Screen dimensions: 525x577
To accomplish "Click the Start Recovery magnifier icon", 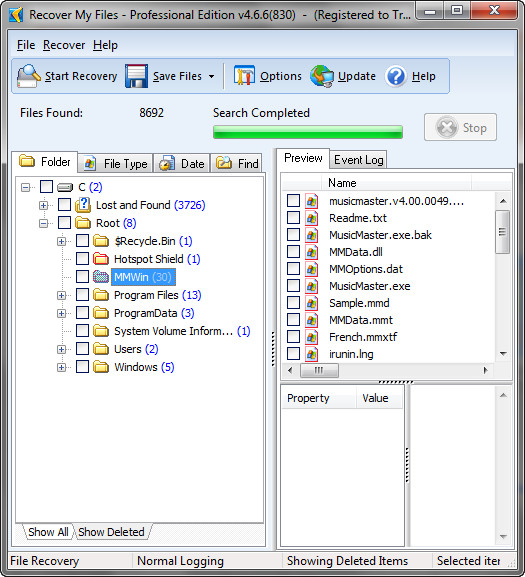I will tap(28, 76).
